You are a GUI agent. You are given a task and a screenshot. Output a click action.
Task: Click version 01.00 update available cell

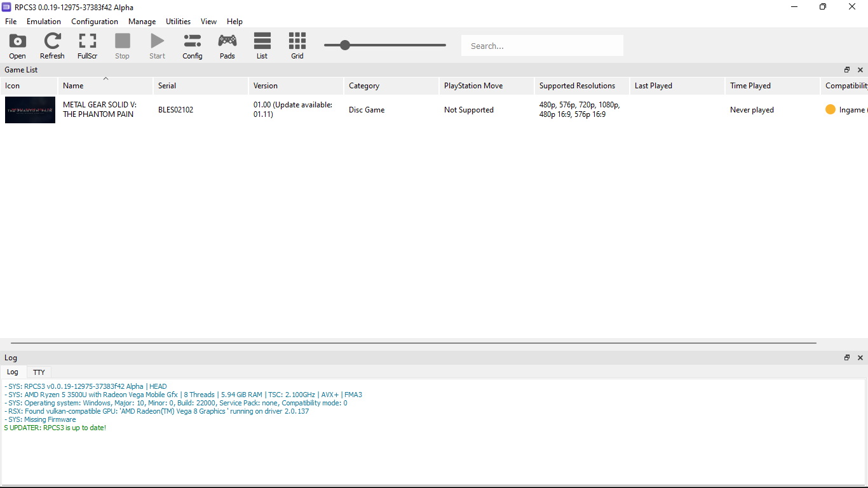coord(296,109)
